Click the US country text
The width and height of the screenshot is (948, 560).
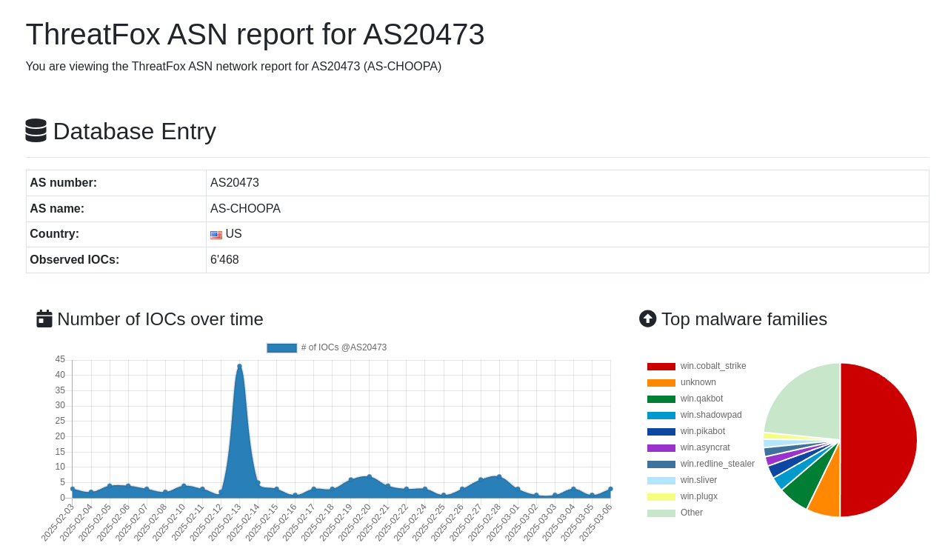(233, 234)
